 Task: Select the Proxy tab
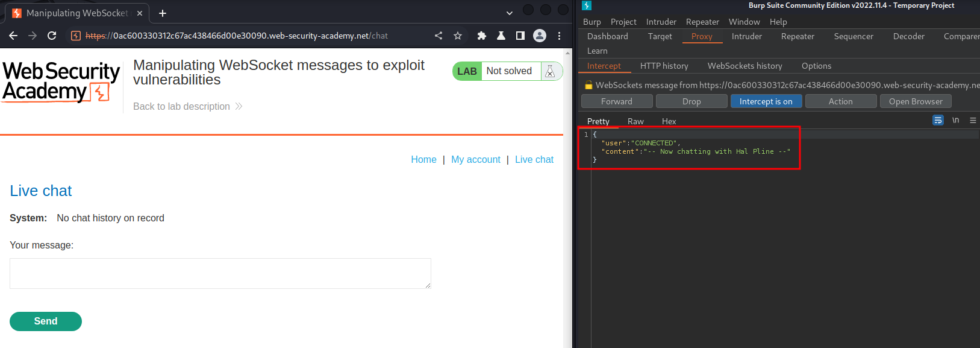pyautogui.click(x=702, y=36)
